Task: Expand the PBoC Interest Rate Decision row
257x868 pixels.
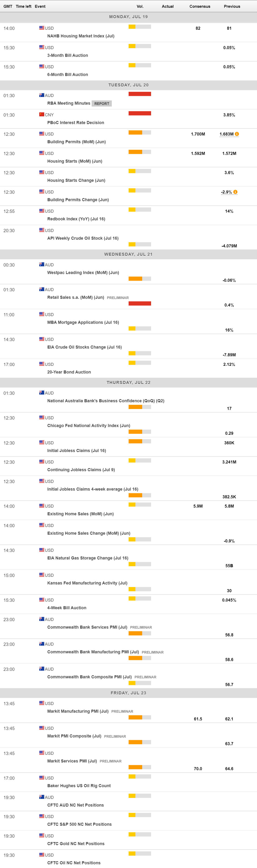Action: click(76, 123)
